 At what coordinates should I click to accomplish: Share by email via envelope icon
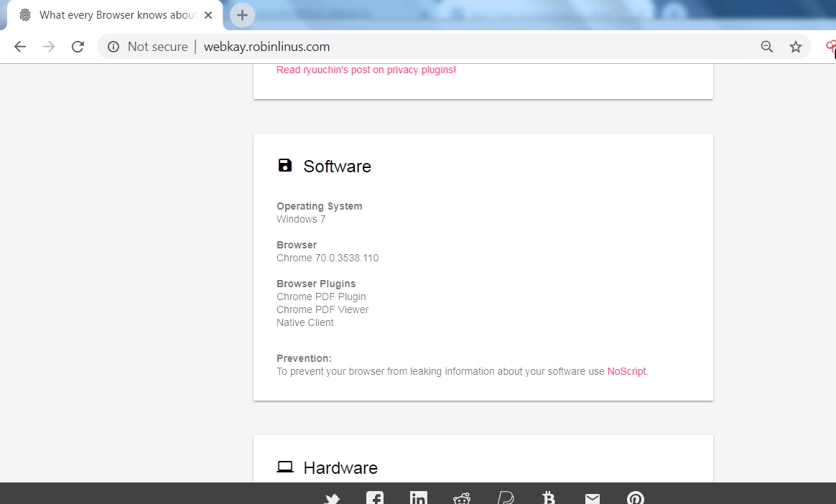(593, 499)
